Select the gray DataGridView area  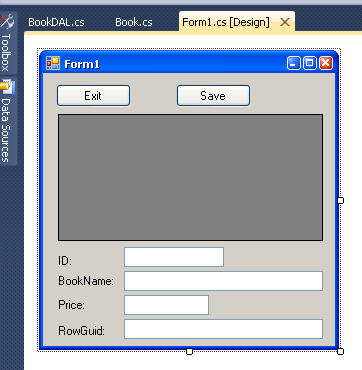pos(190,177)
